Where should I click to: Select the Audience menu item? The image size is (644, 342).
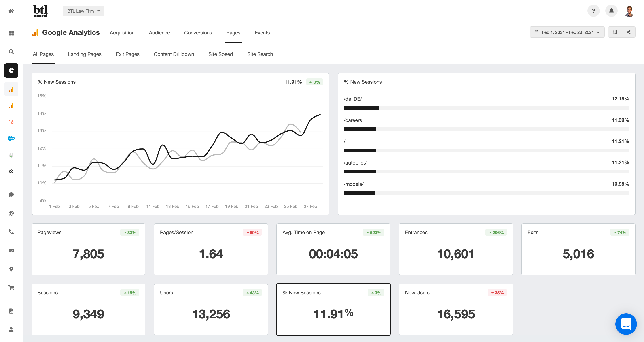point(159,32)
